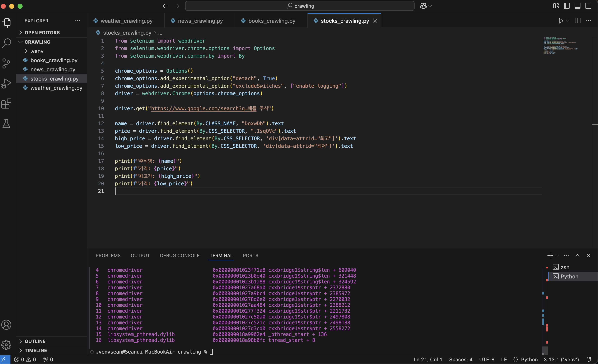Open weather_crawling.py in the explorer
Screen dimensions: 598x364
pos(51,88)
